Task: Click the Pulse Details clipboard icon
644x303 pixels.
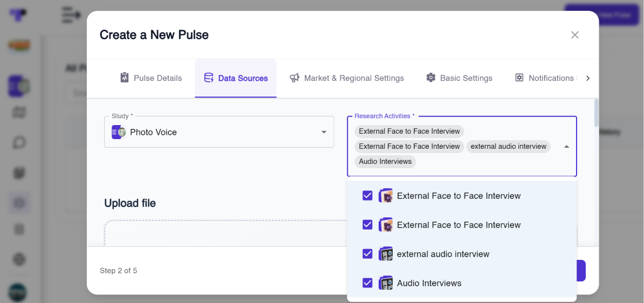Action: pos(125,78)
